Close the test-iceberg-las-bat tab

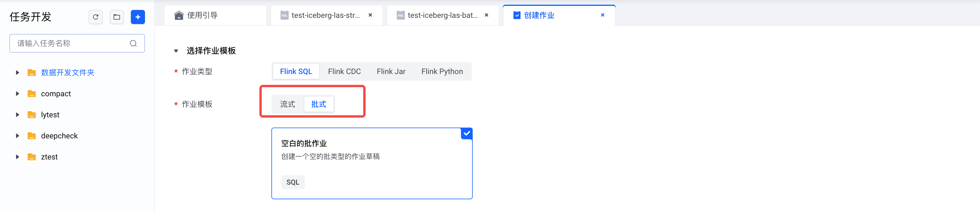pyautogui.click(x=486, y=15)
